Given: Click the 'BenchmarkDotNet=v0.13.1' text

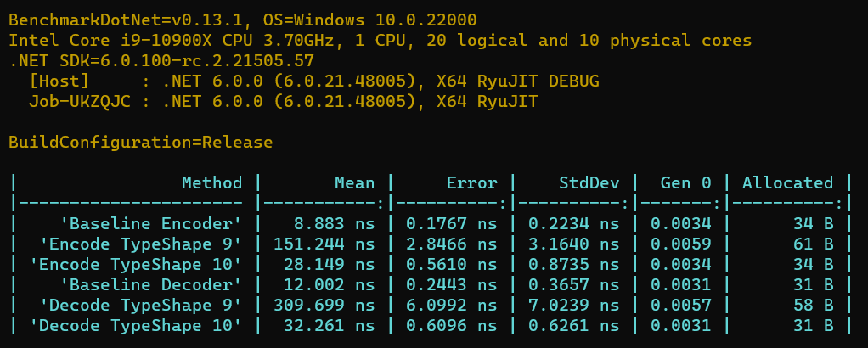Looking at the screenshot, I should click(131, 20).
